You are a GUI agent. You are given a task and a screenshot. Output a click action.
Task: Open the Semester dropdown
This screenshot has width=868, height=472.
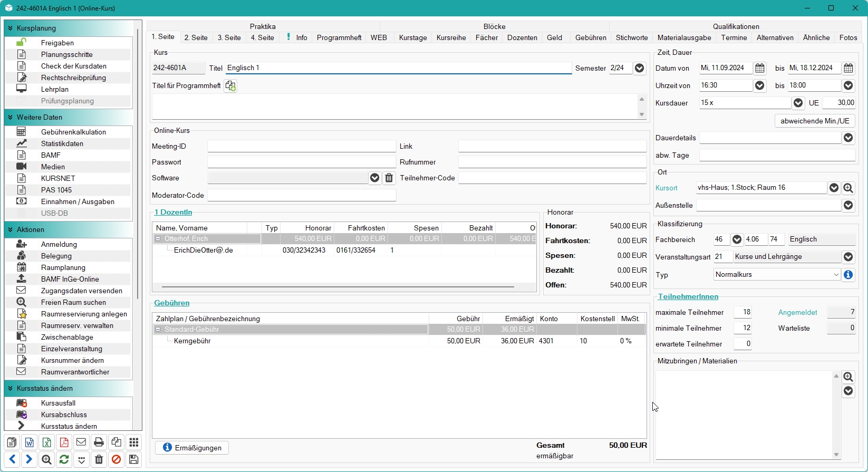coord(639,68)
